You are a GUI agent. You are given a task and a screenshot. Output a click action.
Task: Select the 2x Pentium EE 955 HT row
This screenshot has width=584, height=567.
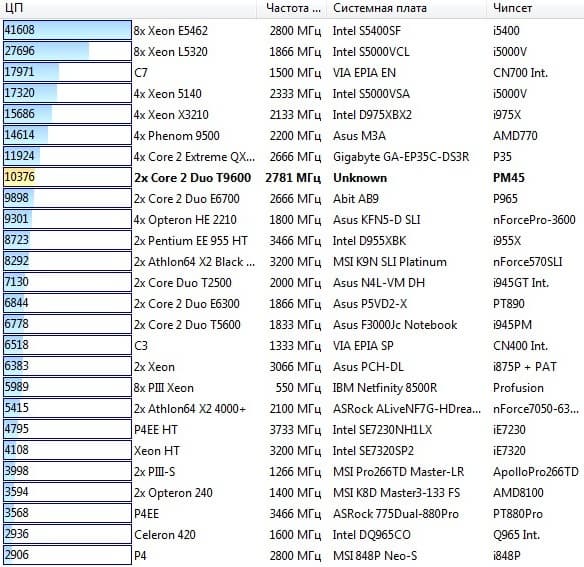(292, 241)
